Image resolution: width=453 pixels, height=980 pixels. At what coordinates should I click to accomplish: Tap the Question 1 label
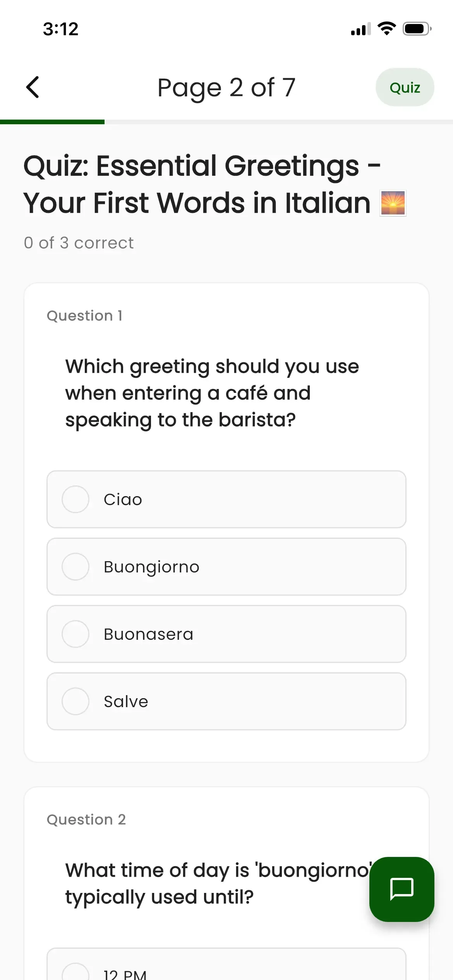[x=84, y=316]
